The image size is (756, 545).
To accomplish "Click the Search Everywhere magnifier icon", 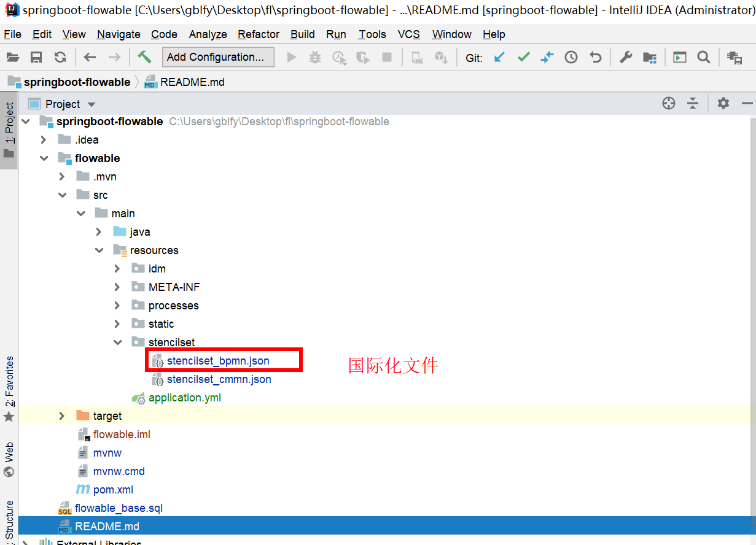I will (x=704, y=57).
